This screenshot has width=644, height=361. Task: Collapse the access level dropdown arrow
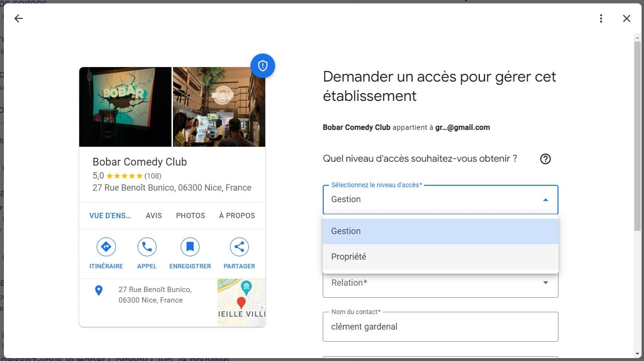coord(545,200)
